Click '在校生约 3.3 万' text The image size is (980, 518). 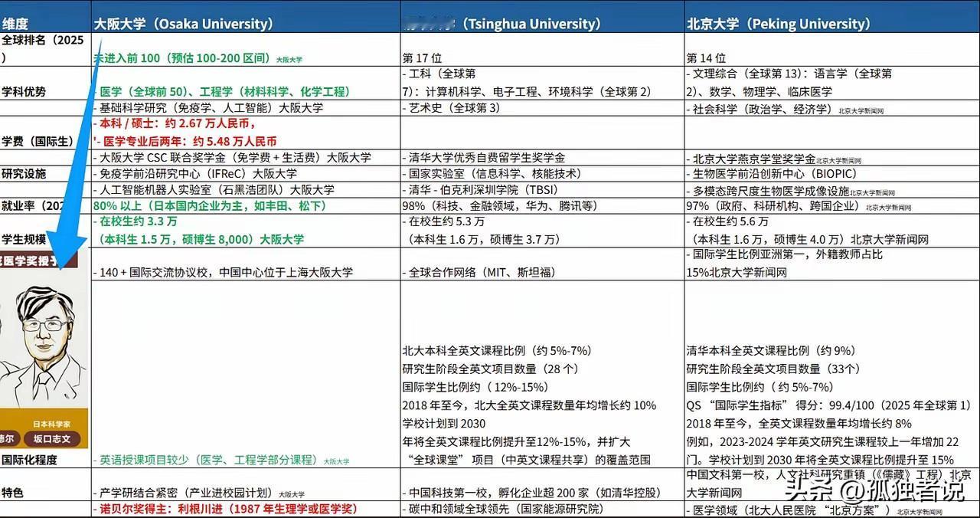pos(139,221)
